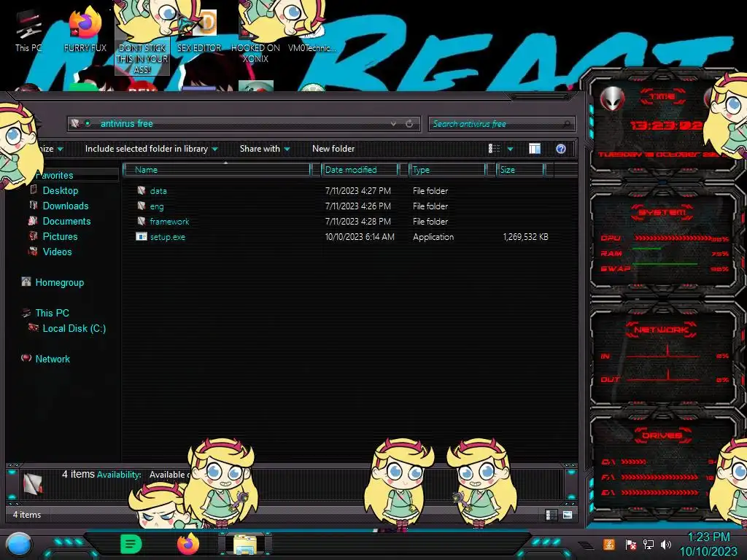Expand the address bar history dropdown
The width and height of the screenshot is (747, 560).
(x=393, y=123)
